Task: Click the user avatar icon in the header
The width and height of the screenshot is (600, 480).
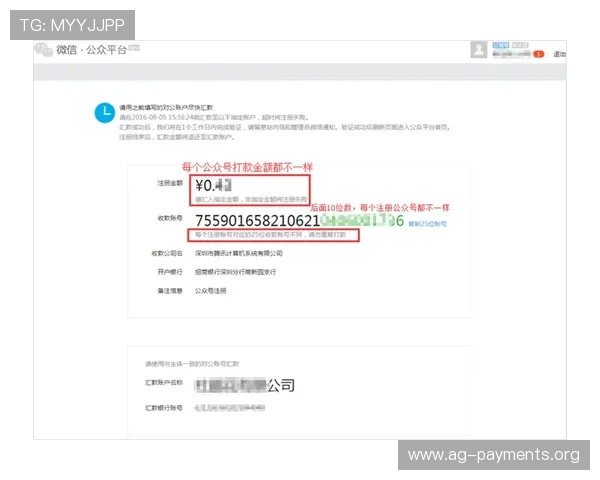Action: click(479, 50)
